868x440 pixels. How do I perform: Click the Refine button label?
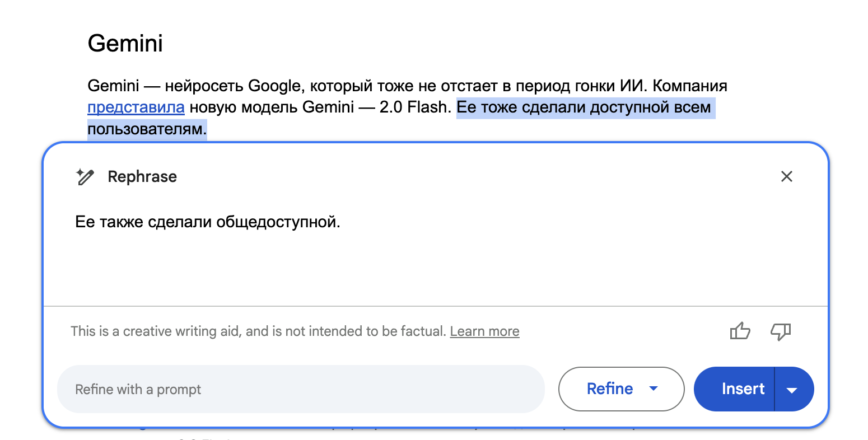coord(609,388)
